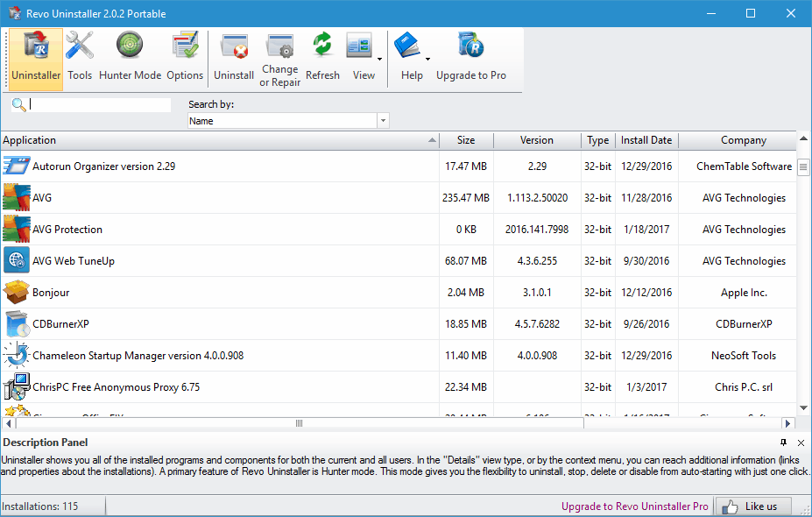Click the Revo Uninstaller title bar icon
The width and height of the screenshot is (812, 517).
coord(15,13)
